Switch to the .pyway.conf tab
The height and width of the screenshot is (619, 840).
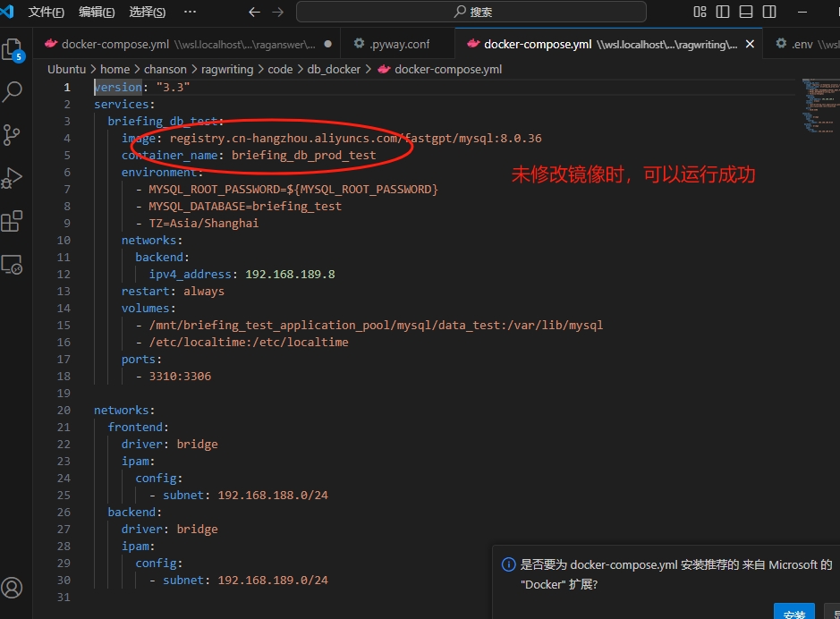pyautogui.click(x=392, y=44)
